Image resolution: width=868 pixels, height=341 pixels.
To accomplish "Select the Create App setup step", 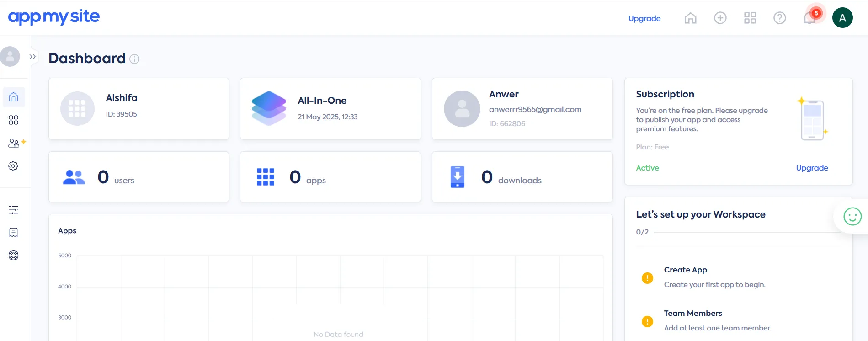I will click(685, 270).
